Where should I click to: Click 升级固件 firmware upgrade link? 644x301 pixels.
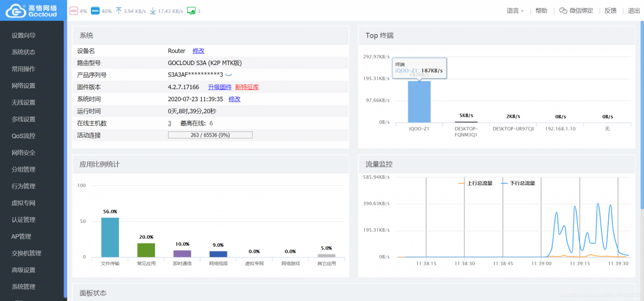point(220,87)
